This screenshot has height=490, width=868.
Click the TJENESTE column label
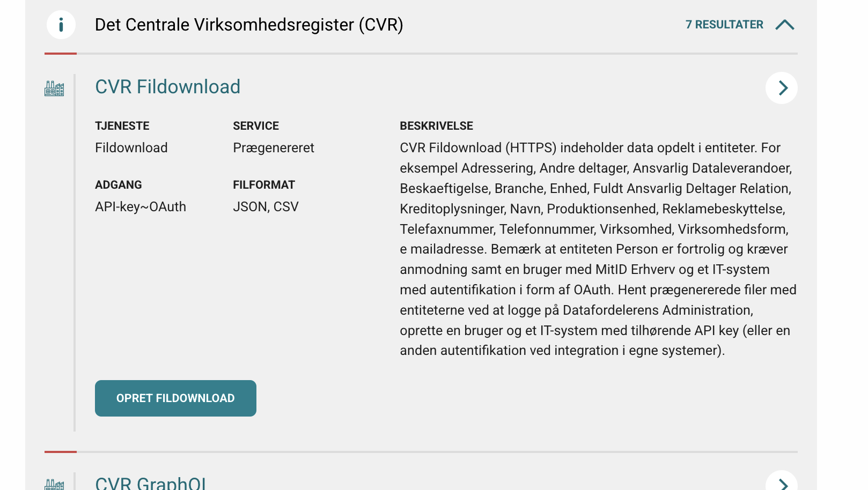(122, 126)
